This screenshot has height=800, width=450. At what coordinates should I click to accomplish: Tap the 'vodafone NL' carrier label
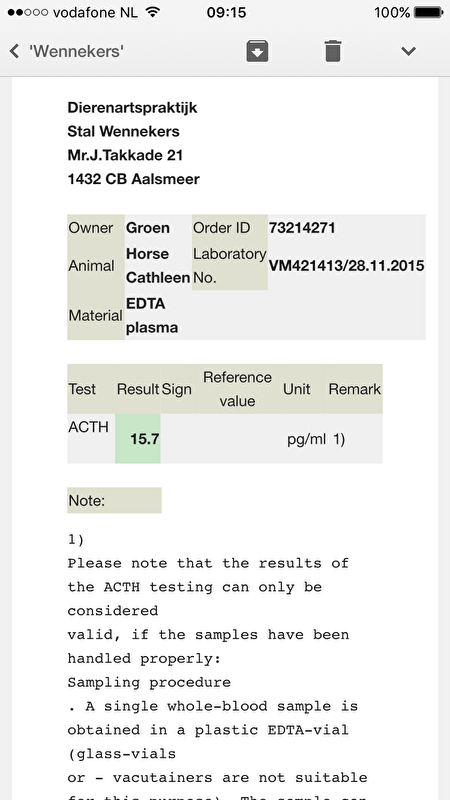[x=95, y=12]
